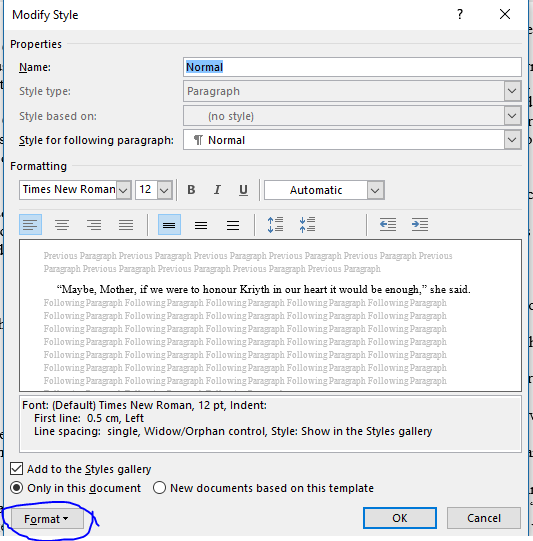Increase paragraph spacing
This screenshot has height=541, width=533.
[275, 225]
